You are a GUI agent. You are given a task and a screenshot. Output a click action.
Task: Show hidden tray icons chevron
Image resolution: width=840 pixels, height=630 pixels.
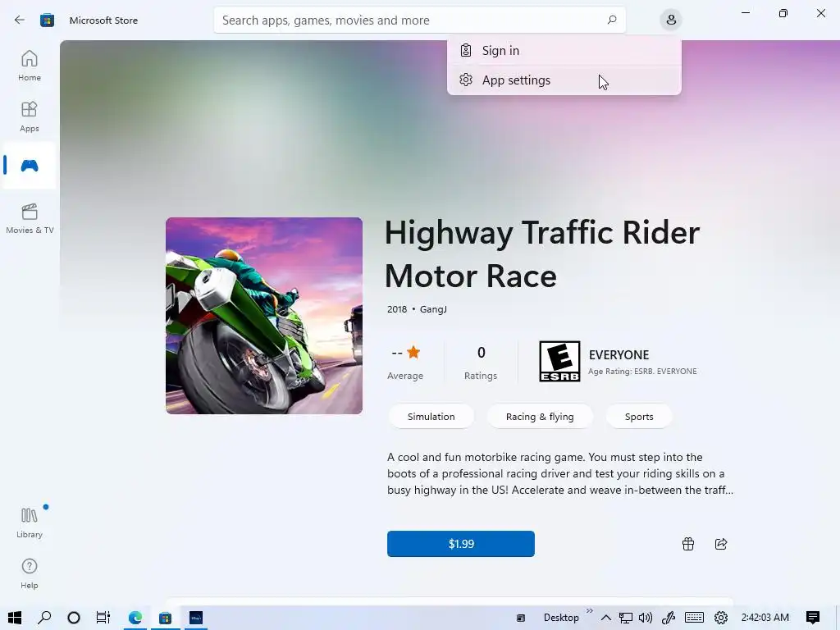point(606,618)
